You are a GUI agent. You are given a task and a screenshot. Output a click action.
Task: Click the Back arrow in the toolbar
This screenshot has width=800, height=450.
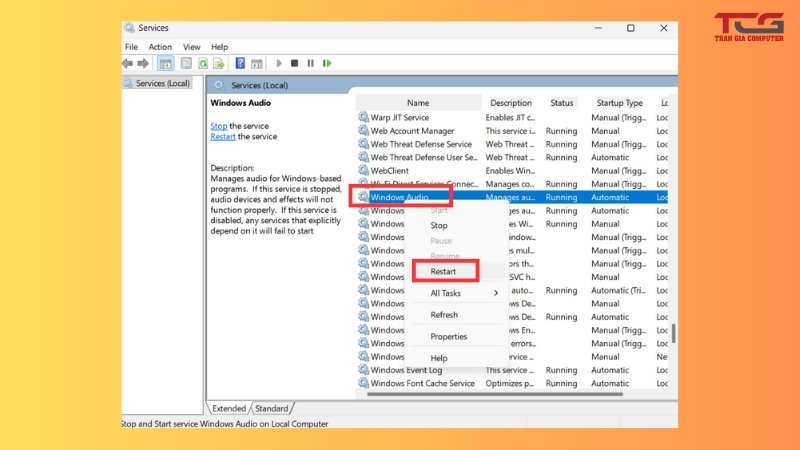pyautogui.click(x=128, y=63)
